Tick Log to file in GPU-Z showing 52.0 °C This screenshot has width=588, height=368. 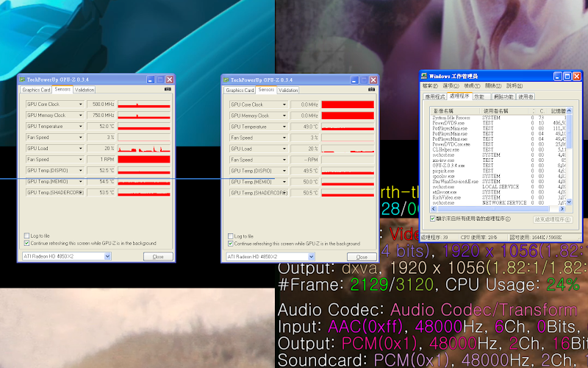pos(26,236)
